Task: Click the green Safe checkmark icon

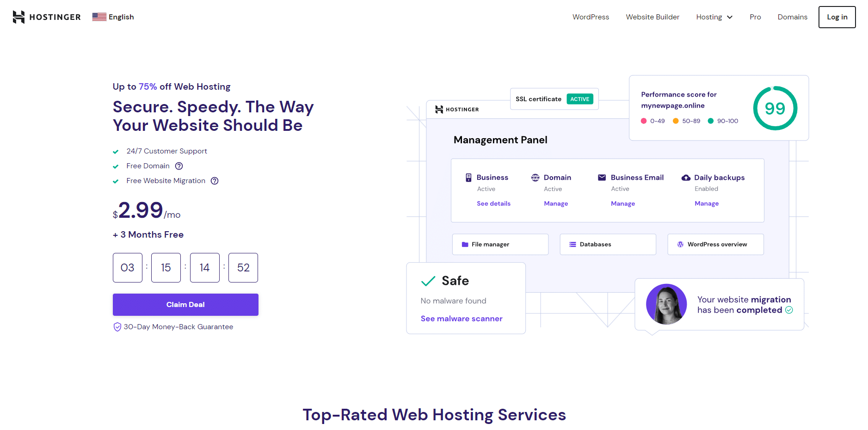Action: click(428, 281)
